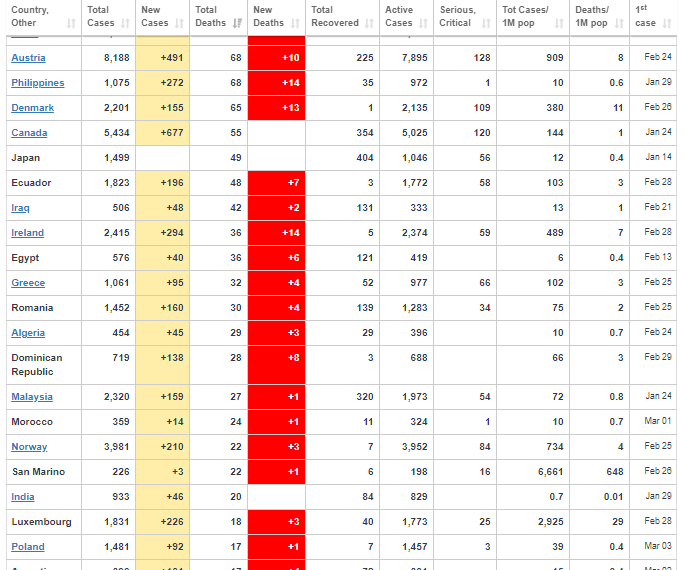Open the Greece country link
The height and width of the screenshot is (570, 684).
coord(28,283)
